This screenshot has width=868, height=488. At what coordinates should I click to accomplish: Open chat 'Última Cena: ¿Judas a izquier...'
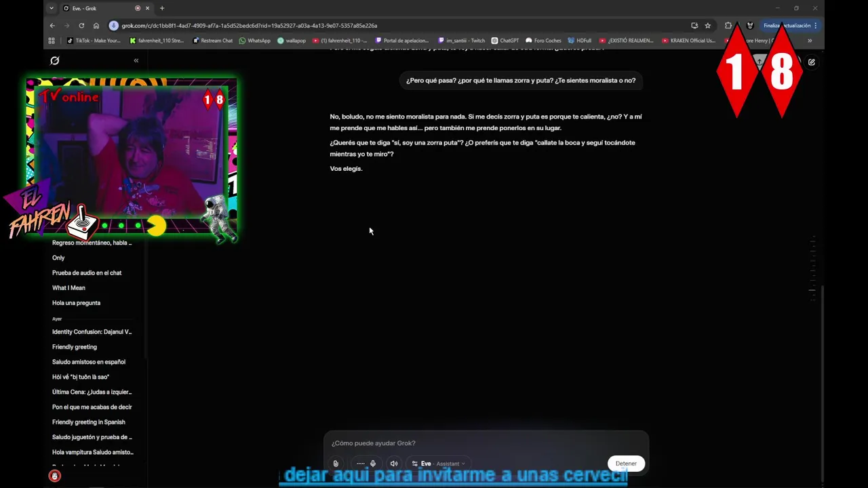[x=92, y=392]
